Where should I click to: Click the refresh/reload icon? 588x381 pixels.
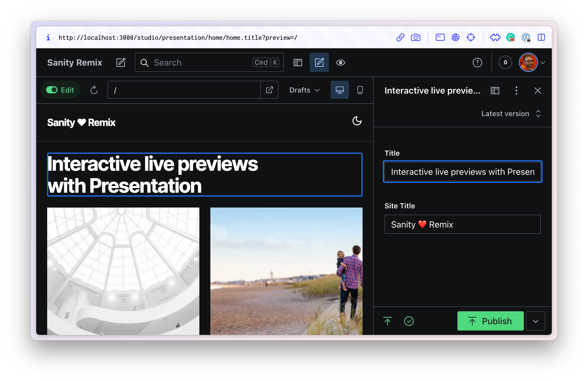[94, 90]
